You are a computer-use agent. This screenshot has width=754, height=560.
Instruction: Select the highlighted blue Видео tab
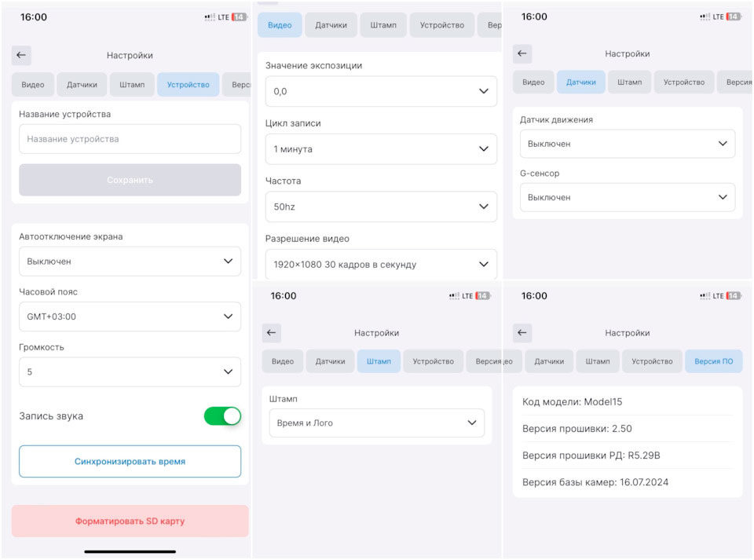[280, 25]
